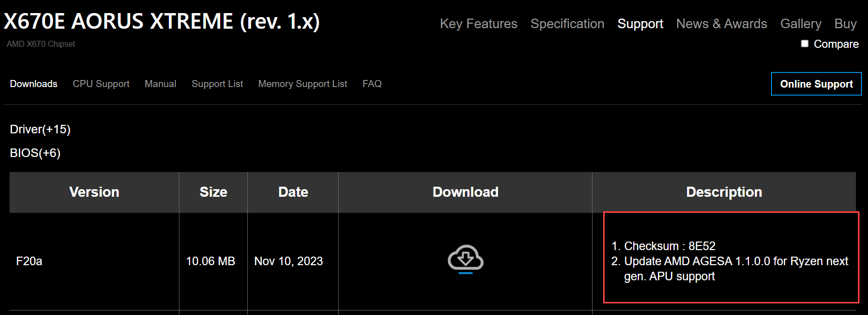Expand the Driver(+15) section
Image resolution: width=868 pixels, height=315 pixels.
[40, 129]
